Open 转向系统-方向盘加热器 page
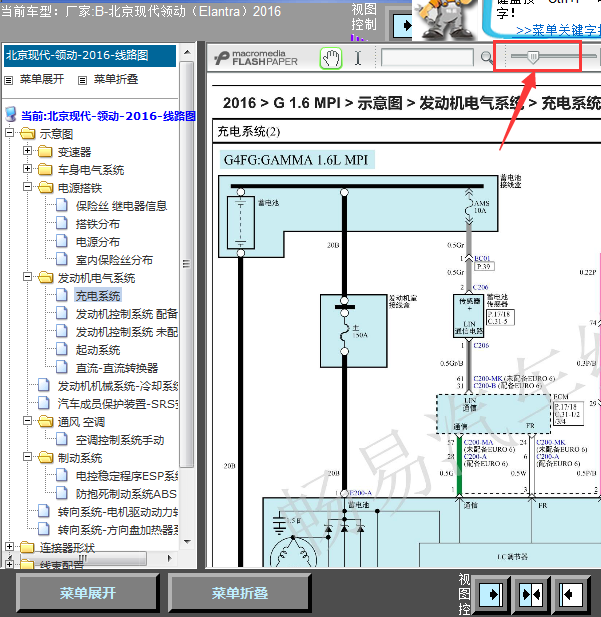The height and width of the screenshot is (617, 601). [x=118, y=530]
